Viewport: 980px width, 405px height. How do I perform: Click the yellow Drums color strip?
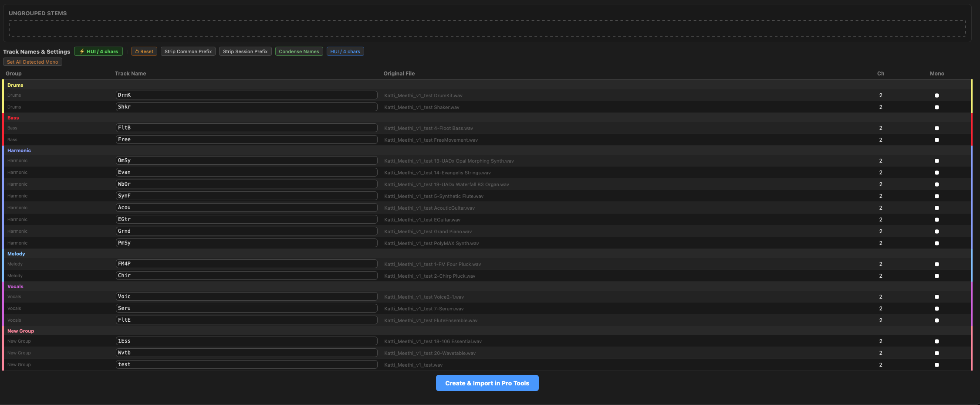pyautogui.click(x=2, y=96)
